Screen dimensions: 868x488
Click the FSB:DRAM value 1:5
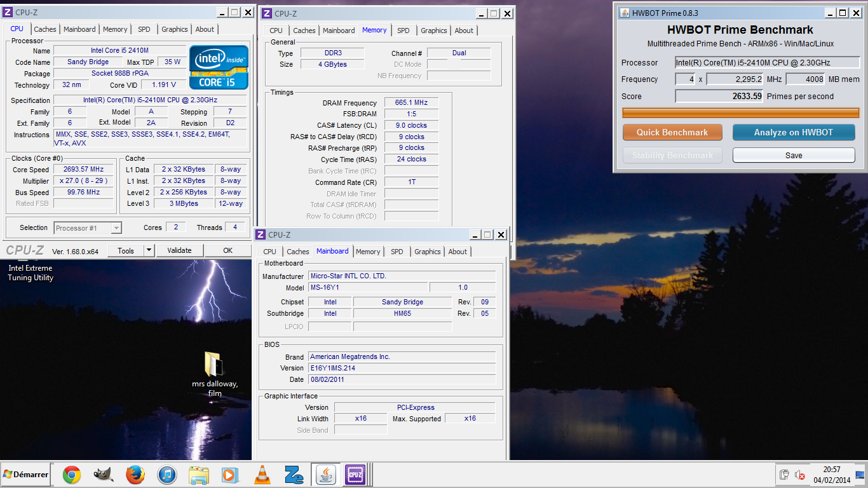411,114
